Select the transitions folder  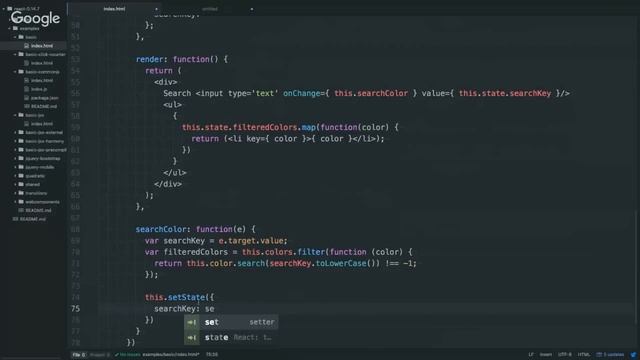[x=36, y=193]
